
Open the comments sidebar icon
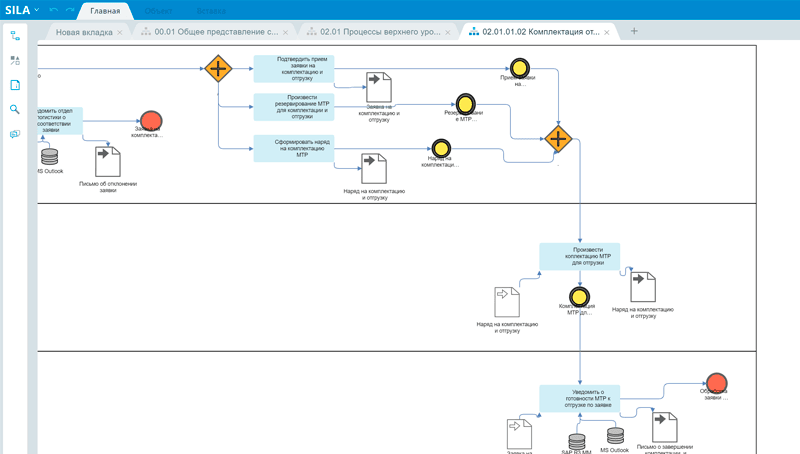[x=15, y=134]
